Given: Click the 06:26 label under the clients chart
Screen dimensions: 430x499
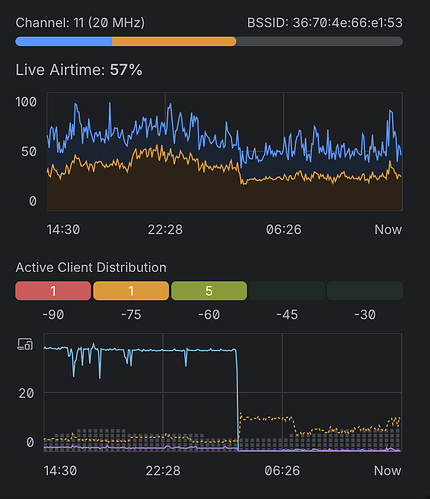Looking at the screenshot, I should [x=282, y=471].
